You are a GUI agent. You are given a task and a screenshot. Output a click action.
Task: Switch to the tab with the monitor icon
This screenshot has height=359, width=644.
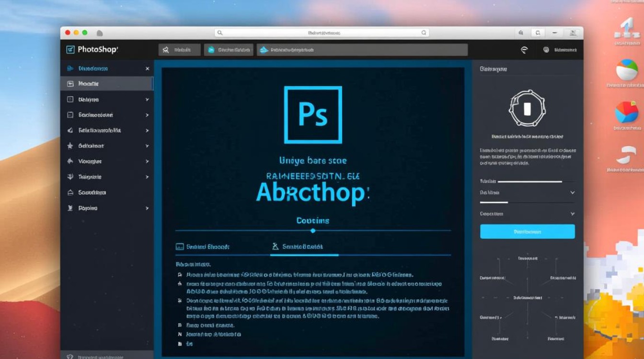click(x=203, y=247)
